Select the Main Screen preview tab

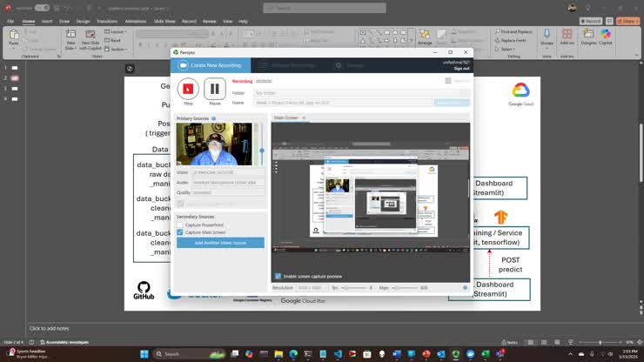(x=285, y=118)
